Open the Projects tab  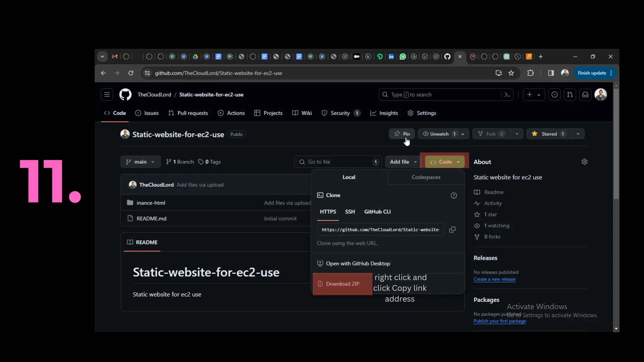coord(268,113)
